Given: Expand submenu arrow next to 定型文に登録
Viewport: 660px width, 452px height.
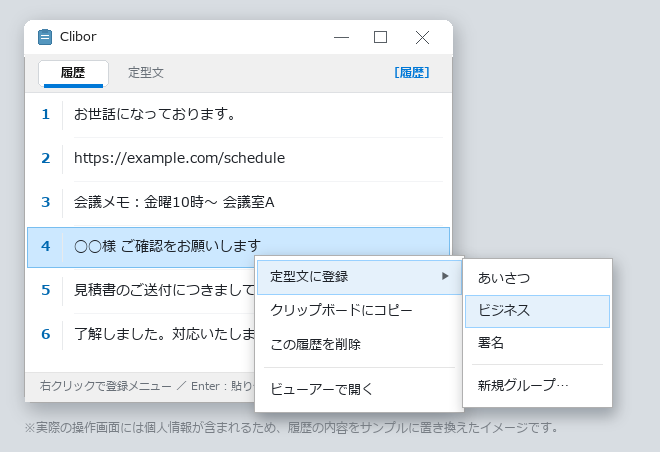Looking at the screenshot, I should click(445, 276).
